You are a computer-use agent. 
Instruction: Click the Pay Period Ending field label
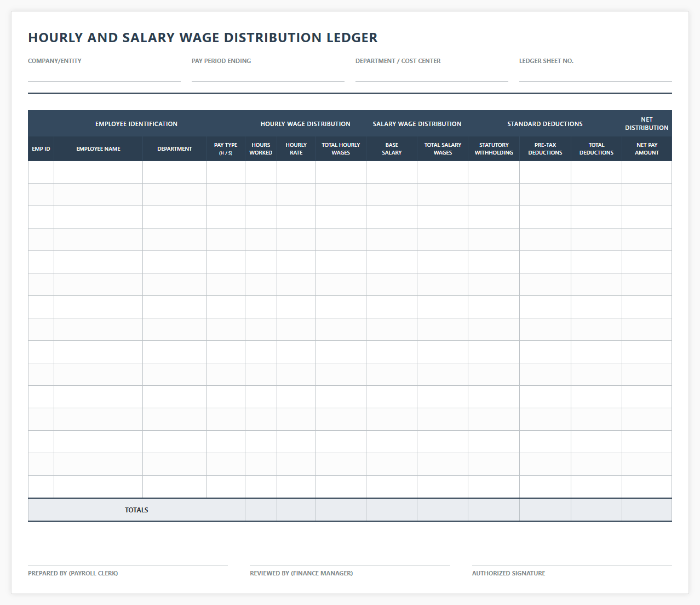[221, 61]
